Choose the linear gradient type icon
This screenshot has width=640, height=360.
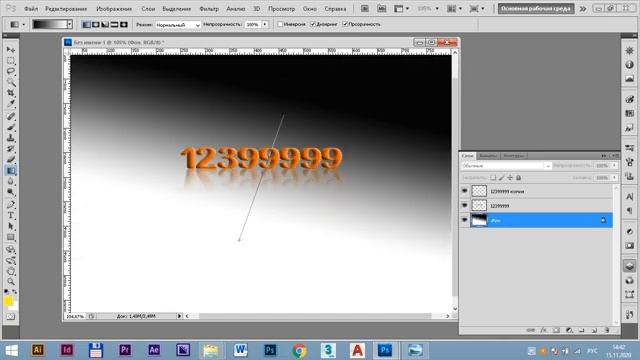click(x=86, y=25)
